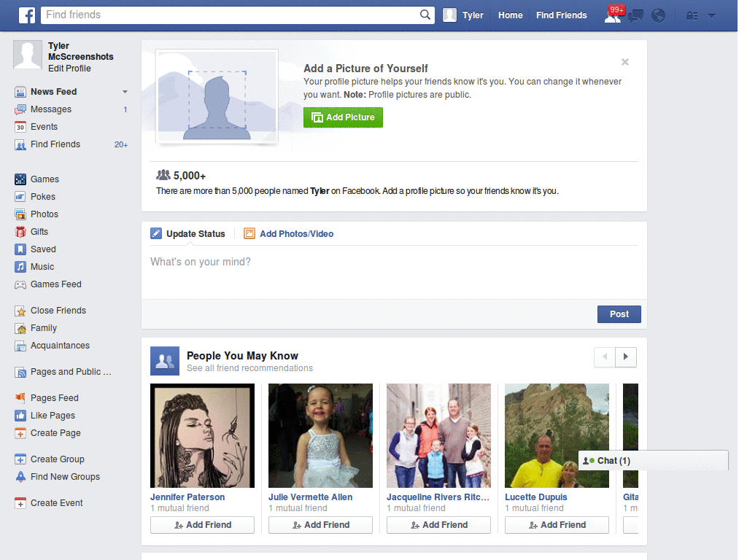747x560 pixels.
Task: Click Jennifer Paterson's drawing thumbnail
Action: (203, 436)
